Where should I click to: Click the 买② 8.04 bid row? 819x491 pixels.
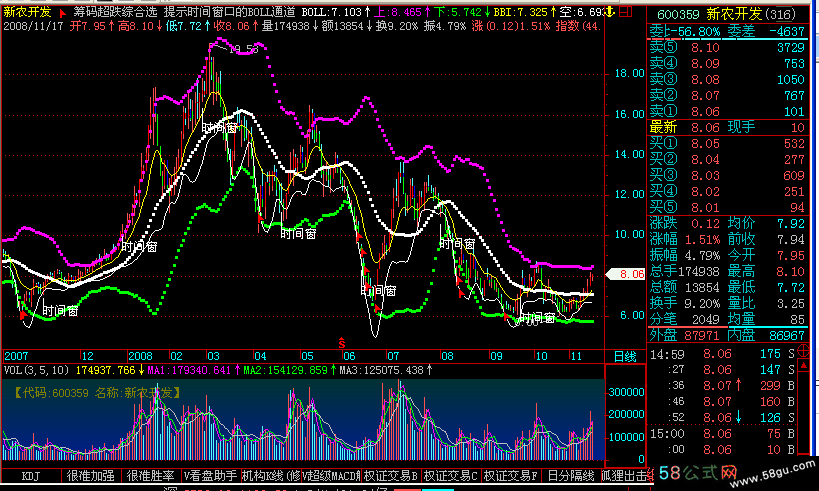727,159
